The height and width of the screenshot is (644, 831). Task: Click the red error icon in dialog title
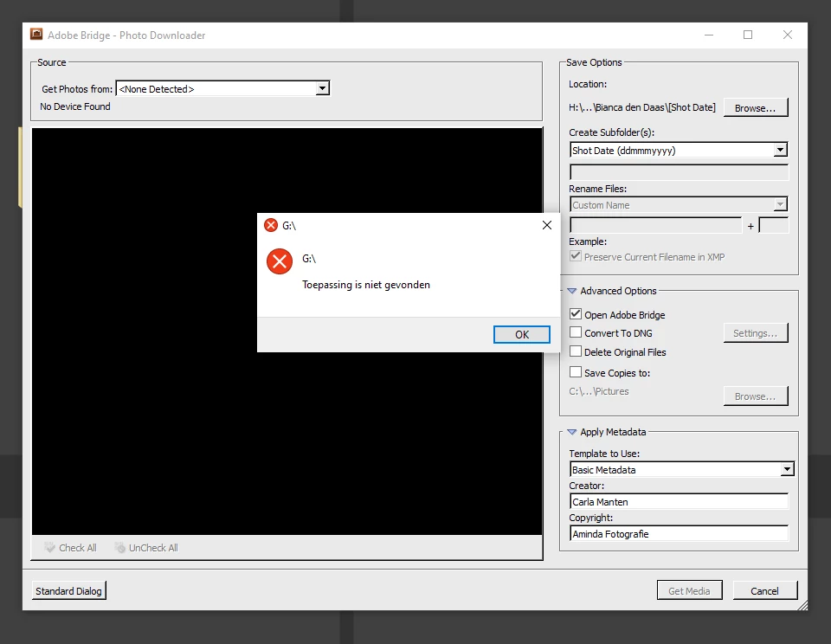click(x=271, y=225)
